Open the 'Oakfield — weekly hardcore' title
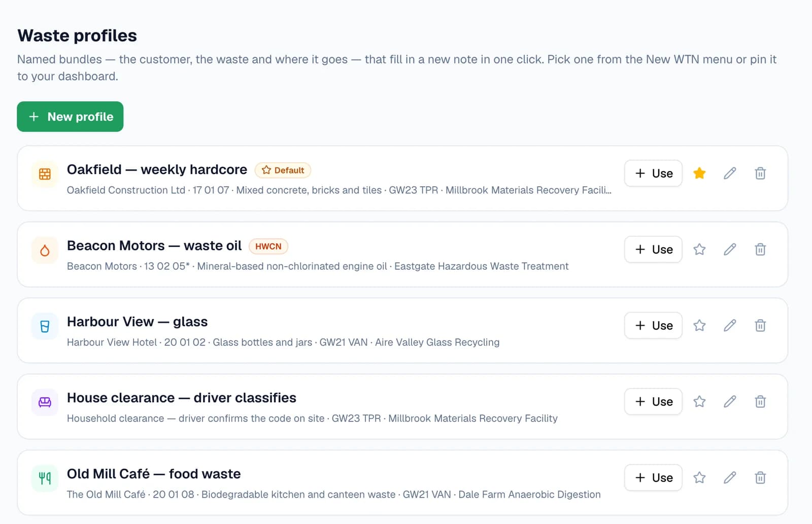The width and height of the screenshot is (812, 524). click(157, 169)
